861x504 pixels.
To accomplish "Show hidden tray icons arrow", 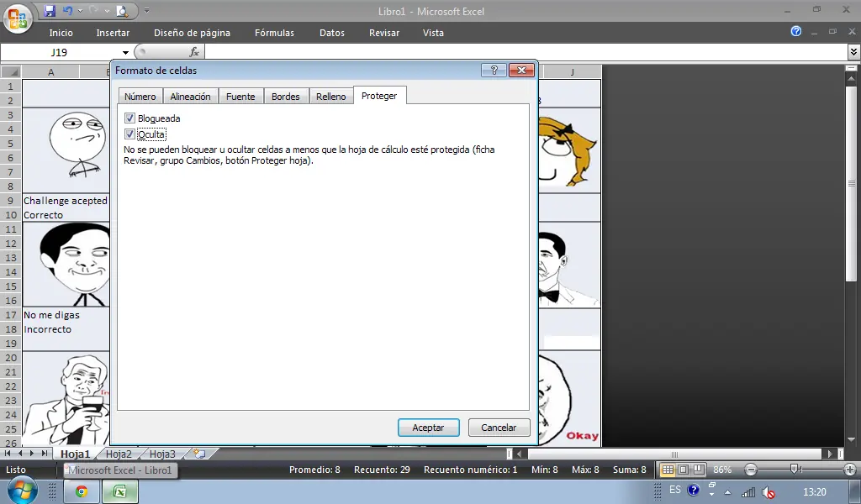I will (x=727, y=492).
